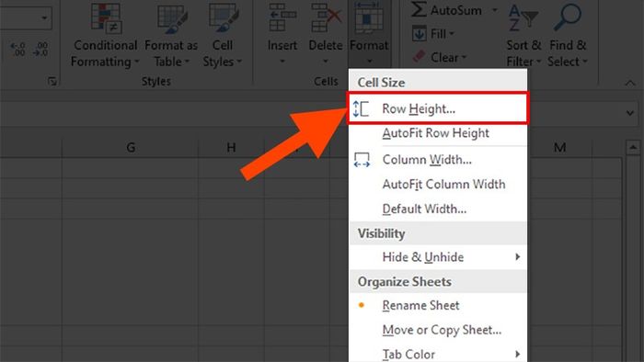644x362 pixels.
Task: Open the AutoSum dropdown arrow
Action: (x=495, y=10)
